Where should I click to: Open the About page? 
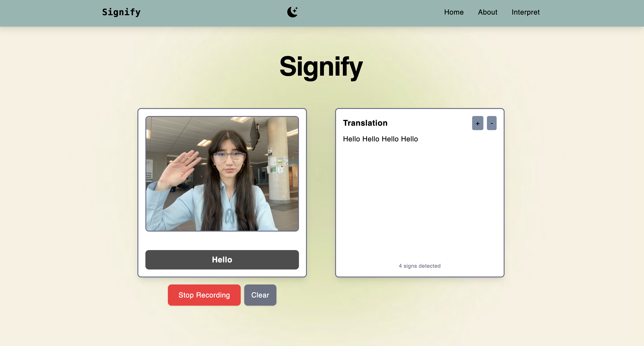tap(487, 12)
